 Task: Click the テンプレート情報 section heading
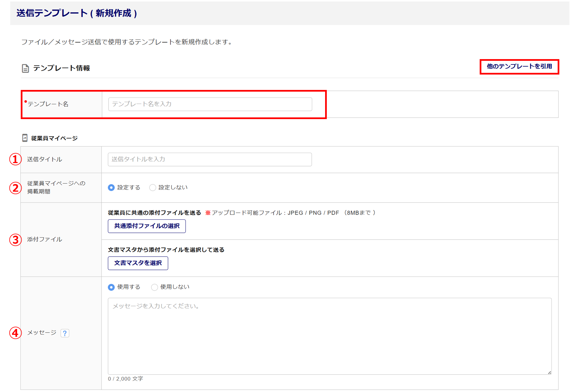61,68
